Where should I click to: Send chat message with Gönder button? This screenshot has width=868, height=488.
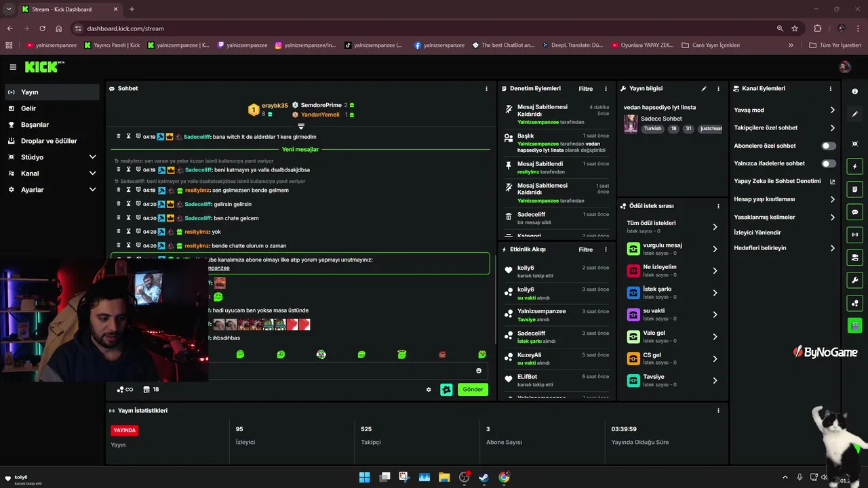tap(473, 390)
